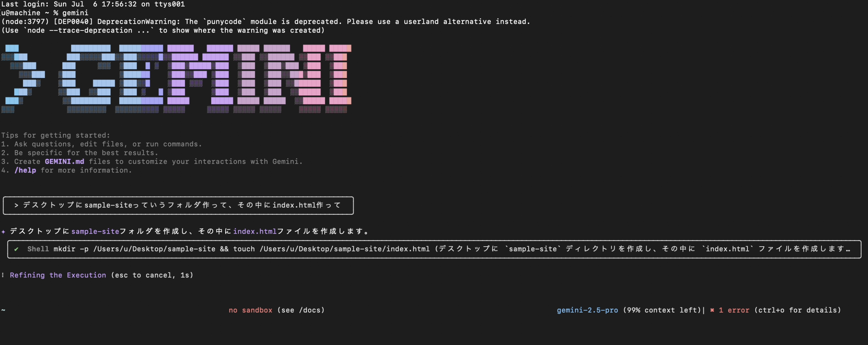Click the tip 'Ask questions, edit files, or run commands.'
Viewport: 868px width, 345px height.
[x=108, y=144]
